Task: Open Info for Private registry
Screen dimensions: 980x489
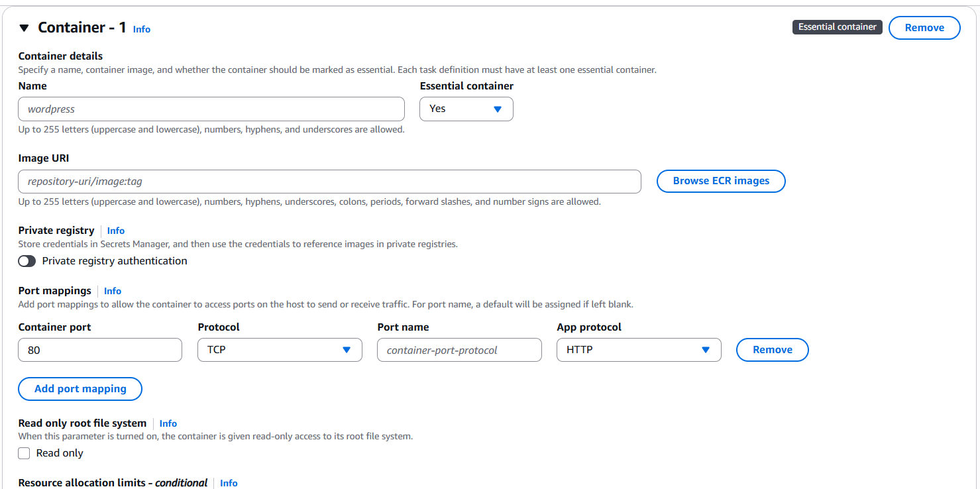Action: click(x=115, y=231)
